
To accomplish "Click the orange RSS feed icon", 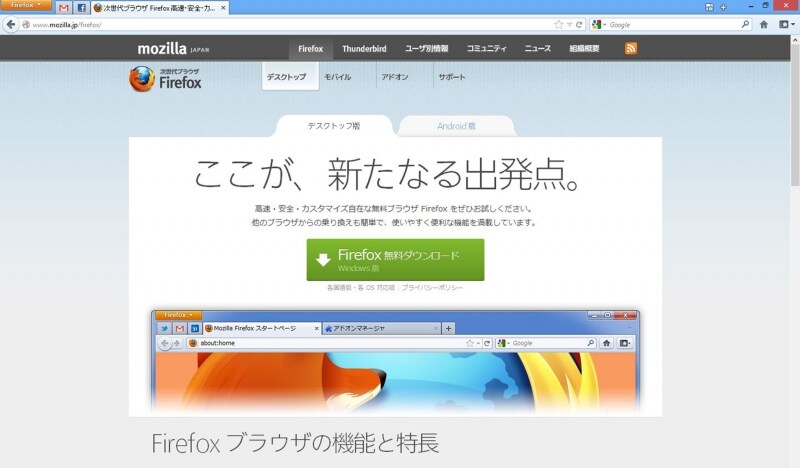I will point(631,48).
